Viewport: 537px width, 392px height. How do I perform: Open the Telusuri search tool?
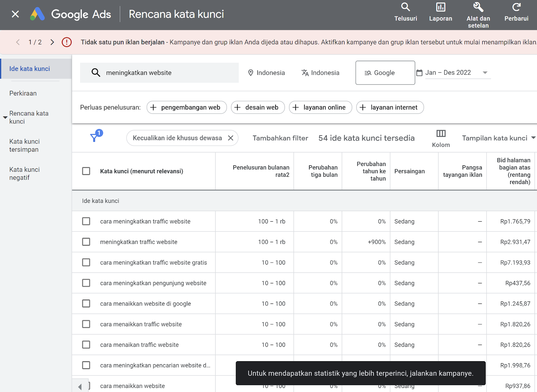pyautogui.click(x=405, y=12)
